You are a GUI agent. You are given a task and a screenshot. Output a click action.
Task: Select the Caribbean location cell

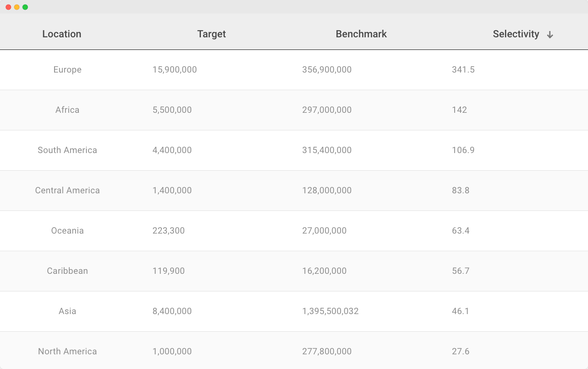[x=68, y=271]
